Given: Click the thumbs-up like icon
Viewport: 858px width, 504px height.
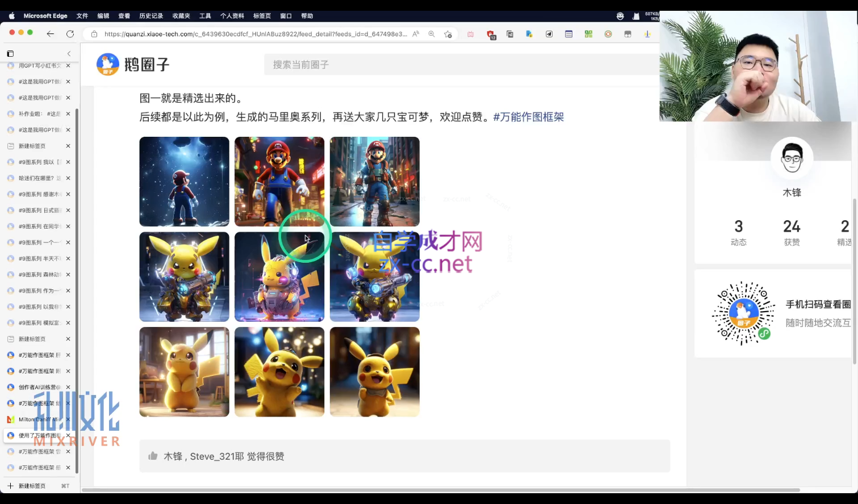Looking at the screenshot, I should (x=153, y=456).
